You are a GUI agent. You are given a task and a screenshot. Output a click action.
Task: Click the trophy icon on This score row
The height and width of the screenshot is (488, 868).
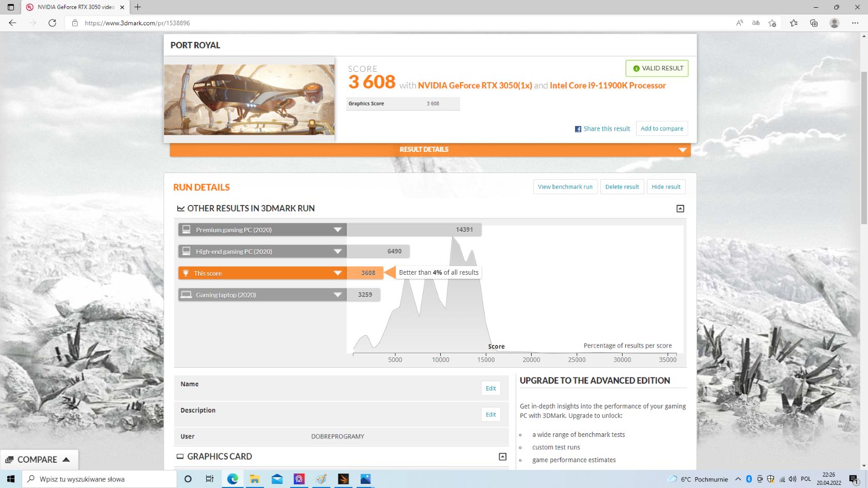point(186,273)
